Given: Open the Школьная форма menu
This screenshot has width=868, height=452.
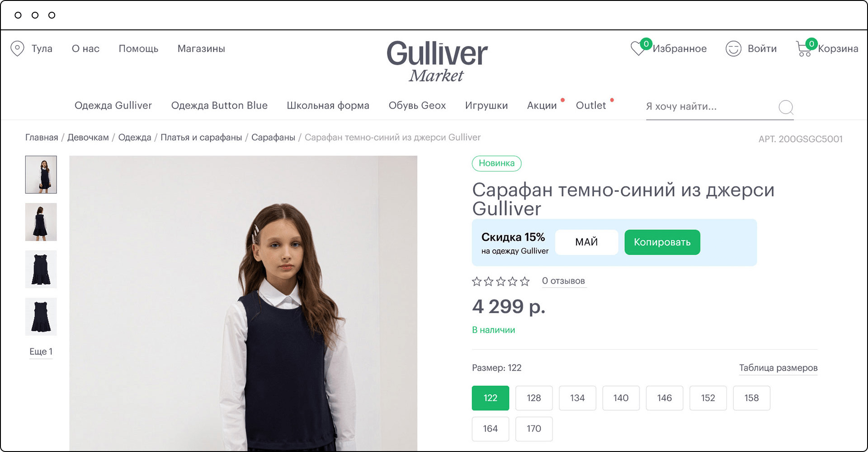Looking at the screenshot, I should (x=328, y=105).
